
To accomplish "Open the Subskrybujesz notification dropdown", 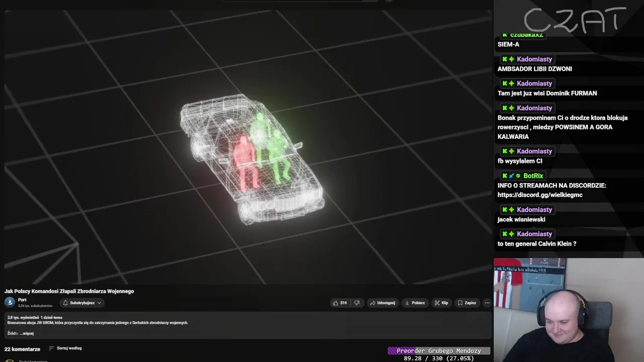I will [x=82, y=303].
